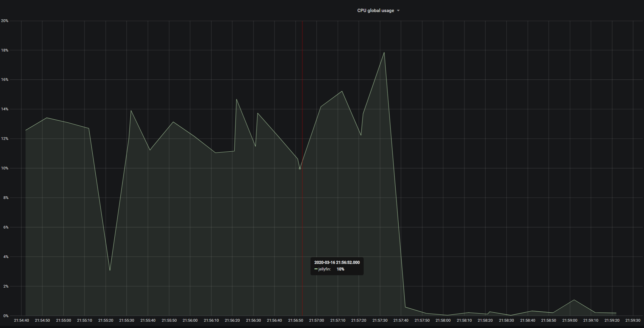Click the dropdown caret beside the panel title
644x328 pixels.
398,11
